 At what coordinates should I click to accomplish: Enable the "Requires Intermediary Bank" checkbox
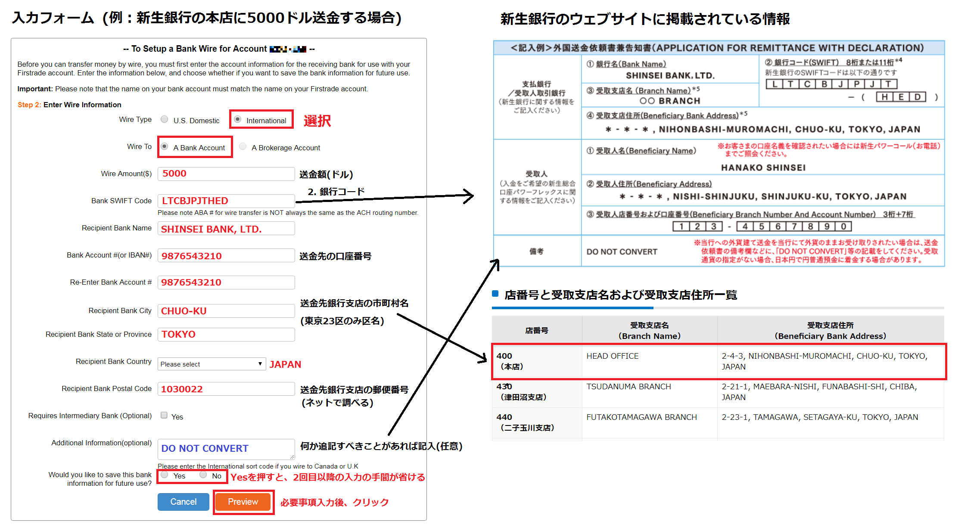tap(164, 415)
